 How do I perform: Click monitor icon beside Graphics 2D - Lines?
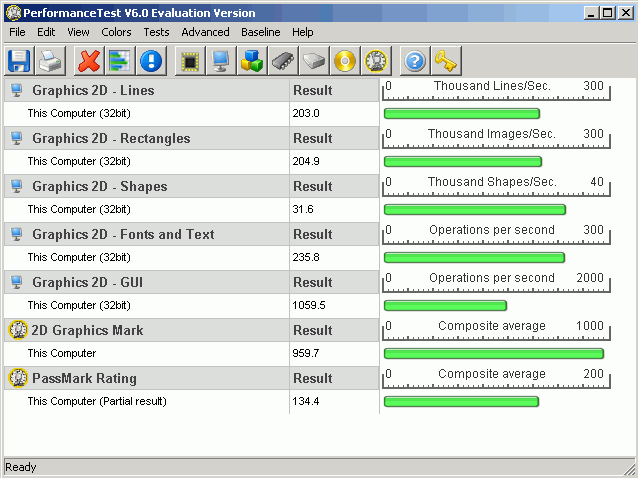pyautogui.click(x=17, y=90)
